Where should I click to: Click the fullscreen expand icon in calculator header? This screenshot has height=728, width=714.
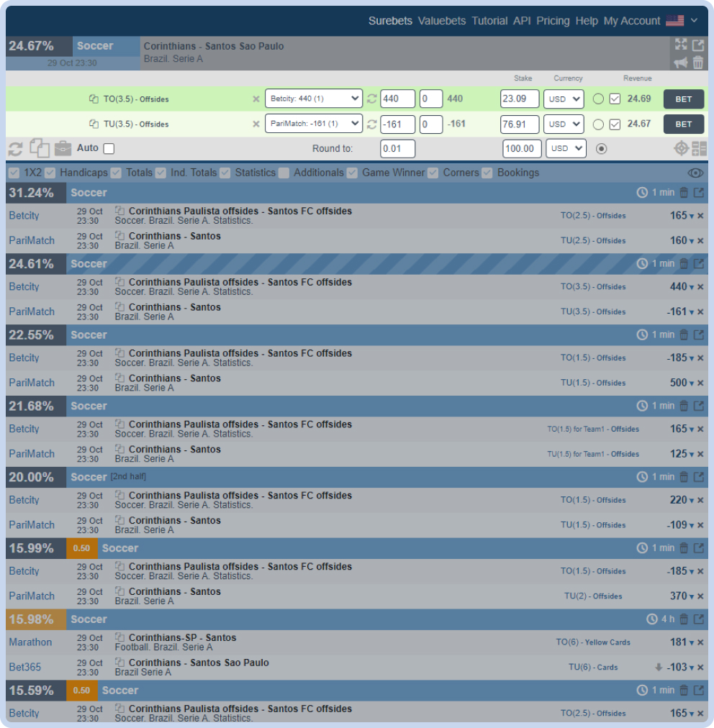[681, 45]
